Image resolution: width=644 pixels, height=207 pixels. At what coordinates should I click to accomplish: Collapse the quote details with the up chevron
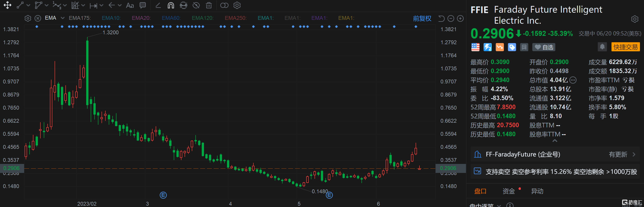coord(555,141)
